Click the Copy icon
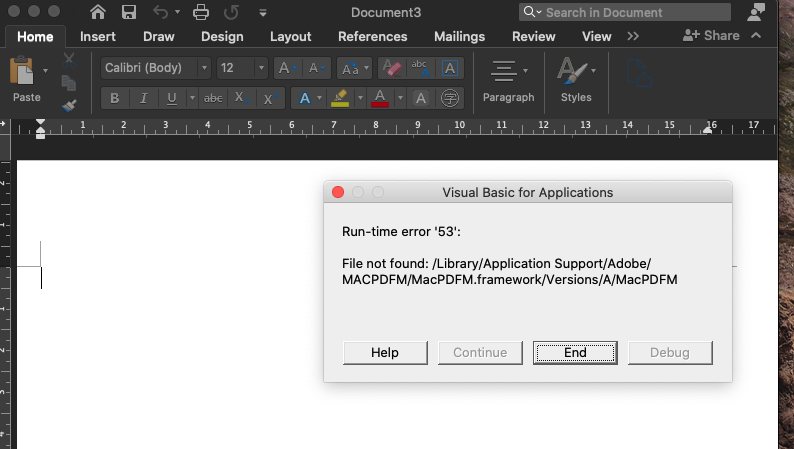 [69, 83]
